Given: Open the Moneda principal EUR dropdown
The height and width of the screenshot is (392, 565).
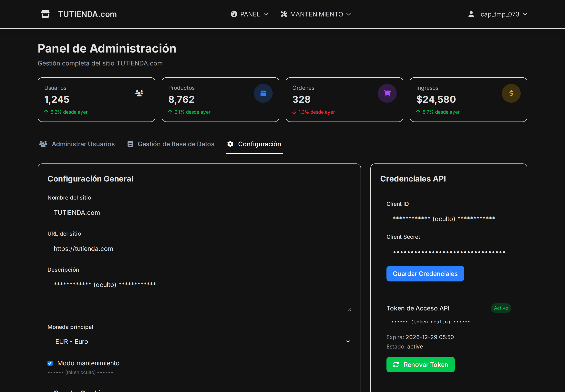Looking at the screenshot, I should tap(199, 342).
